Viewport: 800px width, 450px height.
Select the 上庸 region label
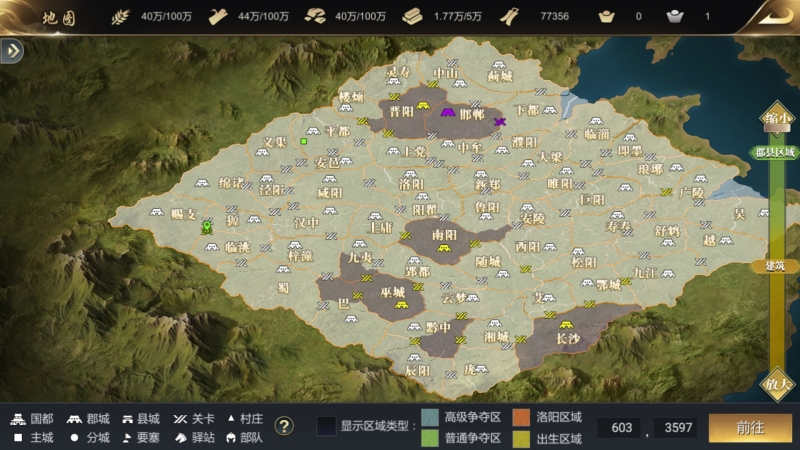pyautogui.click(x=381, y=227)
